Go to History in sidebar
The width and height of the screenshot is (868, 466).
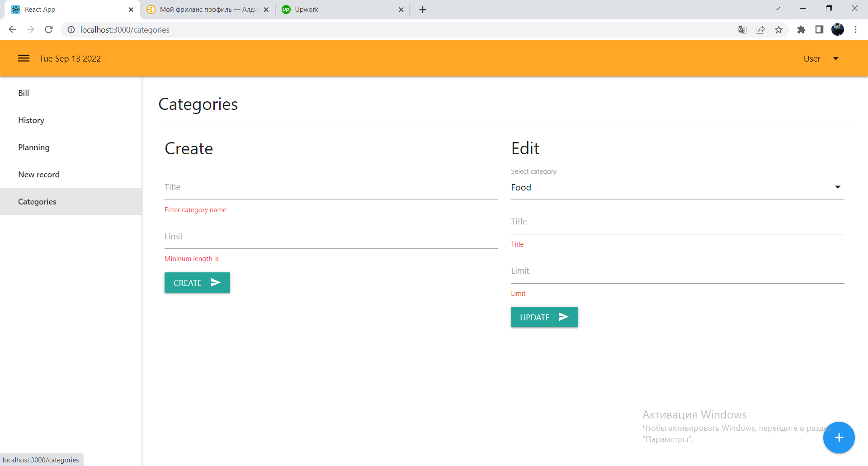coord(71,120)
